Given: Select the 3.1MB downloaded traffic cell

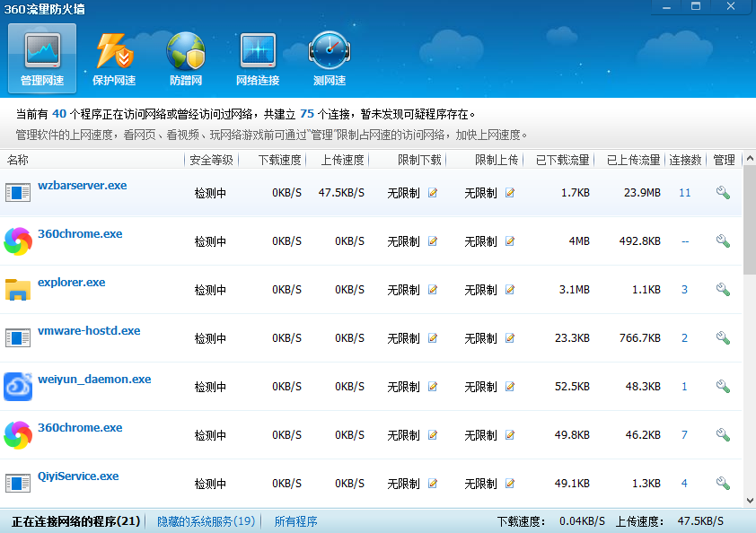Looking at the screenshot, I should (575, 290).
